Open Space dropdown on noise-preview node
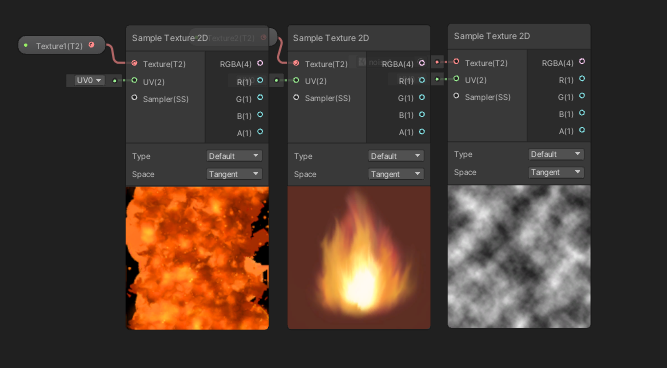Screen dimensions: 667x368 point(556,172)
